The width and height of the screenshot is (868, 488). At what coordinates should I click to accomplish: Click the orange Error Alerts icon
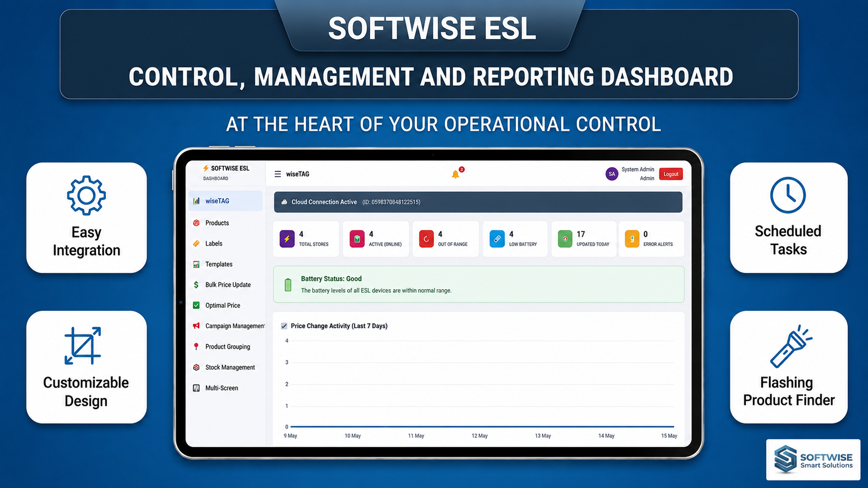click(x=632, y=239)
